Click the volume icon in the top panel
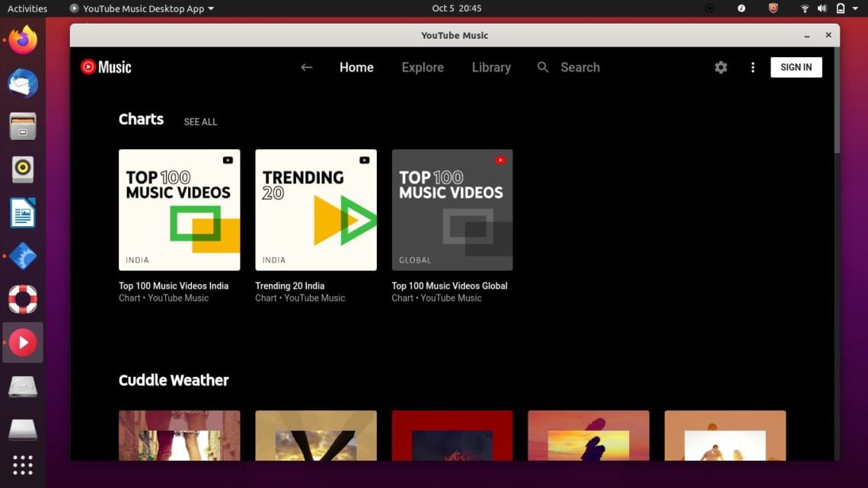Screen dimensions: 868x488 [x=822, y=8]
